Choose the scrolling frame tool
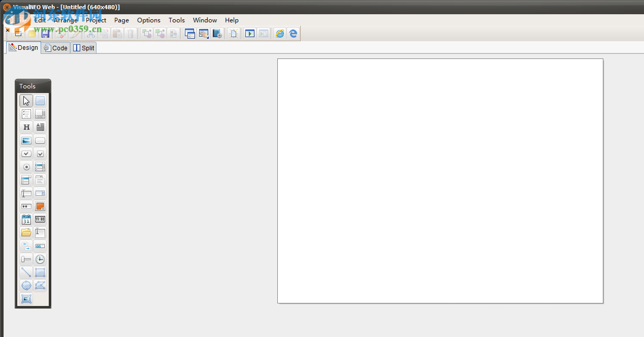The image size is (644, 337). (40, 114)
